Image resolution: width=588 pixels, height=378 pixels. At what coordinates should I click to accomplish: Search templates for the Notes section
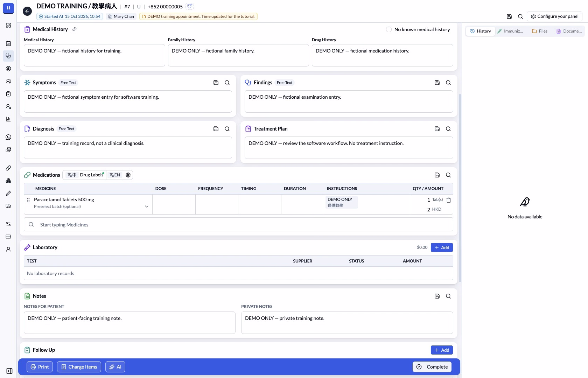coord(448,296)
